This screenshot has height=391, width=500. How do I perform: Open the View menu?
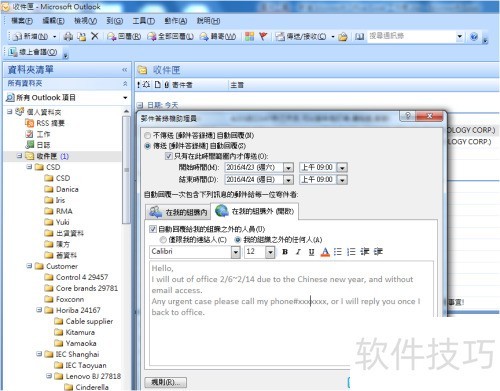(x=85, y=21)
